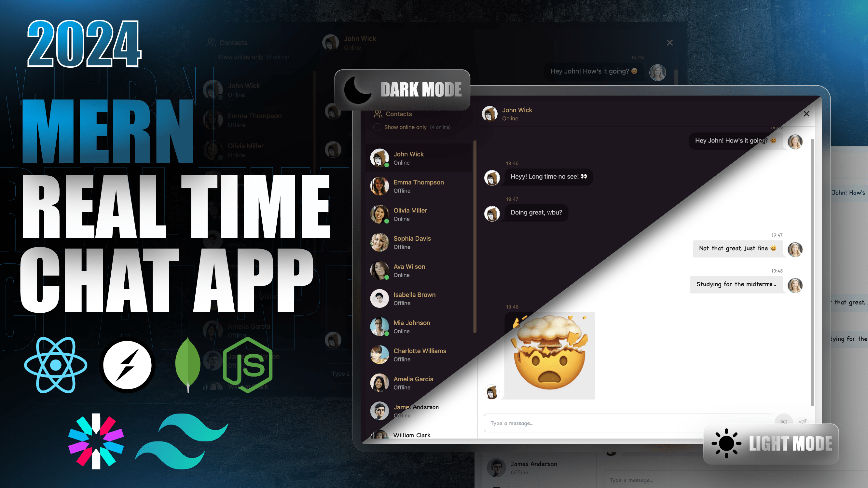This screenshot has height=488, width=868.
Task: Select Olivia Miller from contacts
Action: pyautogui.click(x=418, y=214)
